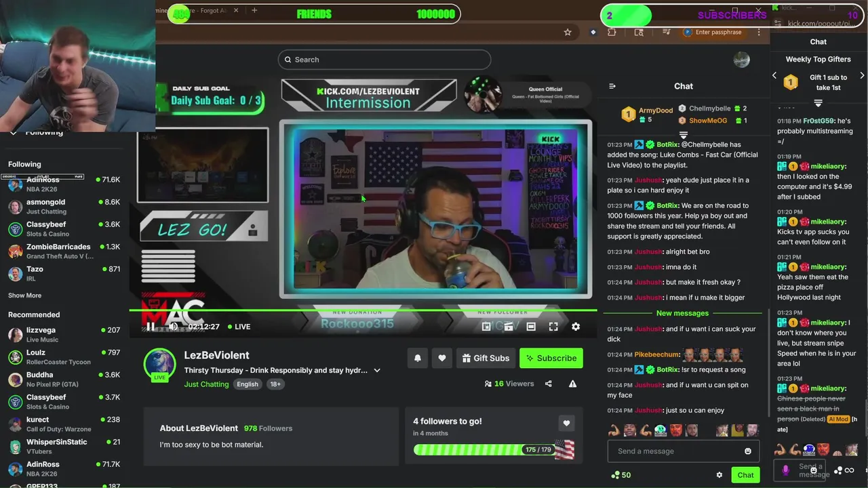Open channel points balance 50
The height and width of the screenshot is (488, 868).
coord(621,475)
